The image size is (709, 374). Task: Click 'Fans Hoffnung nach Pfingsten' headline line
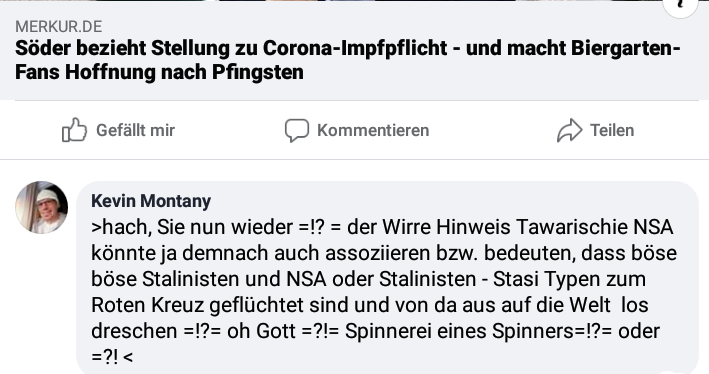(x=159, y=72)
